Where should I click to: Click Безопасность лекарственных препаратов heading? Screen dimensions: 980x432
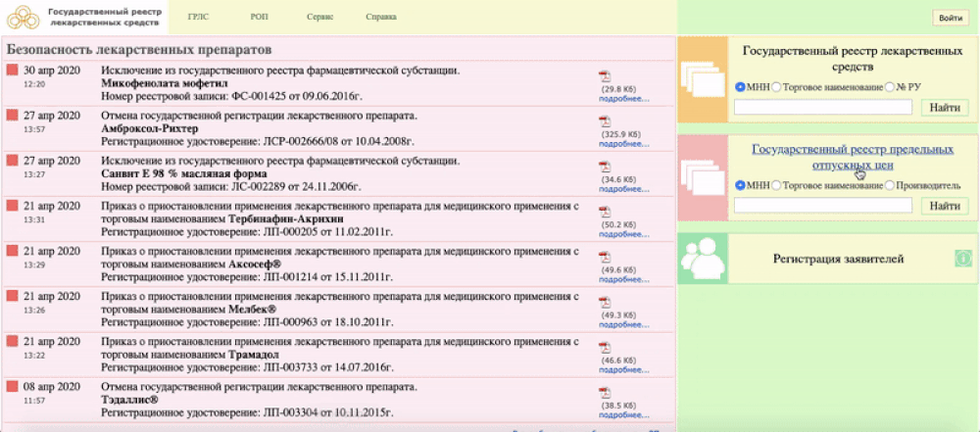coord(139,49)
